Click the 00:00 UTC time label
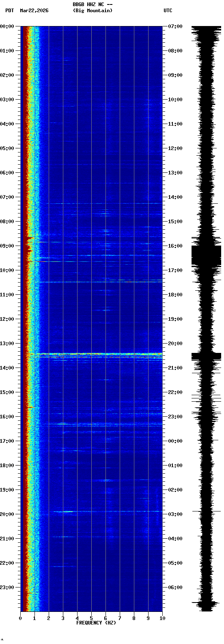Screen dimensions: 224x644 coord(175,441)
